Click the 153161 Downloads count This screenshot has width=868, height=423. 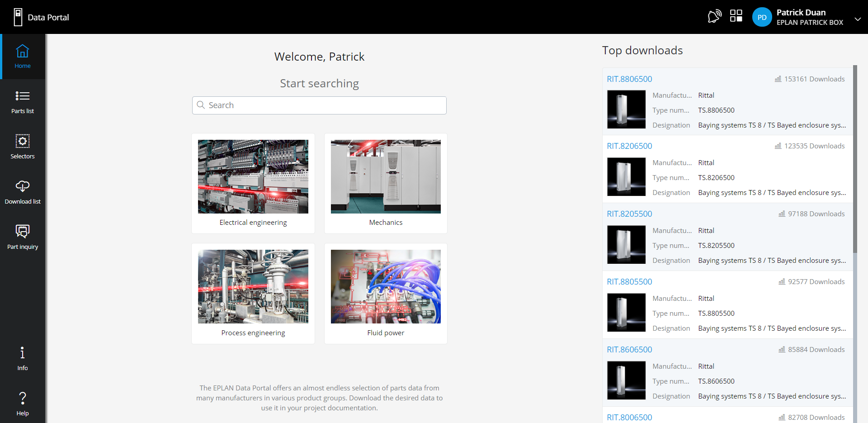click(814, 79)
